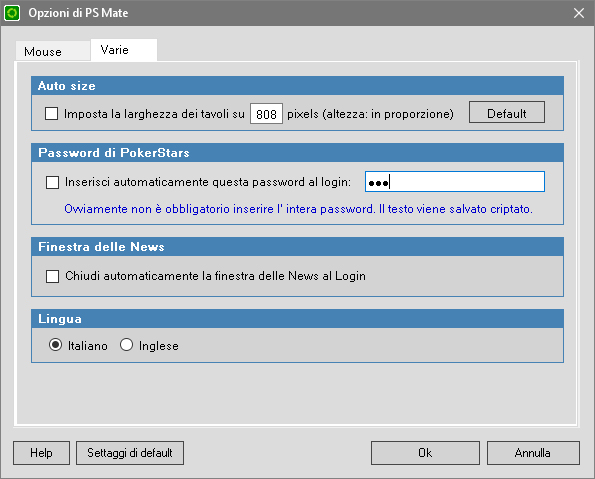Select the Italiano language radio button
This screenshot has height=479, width=595.
[55, 345]
